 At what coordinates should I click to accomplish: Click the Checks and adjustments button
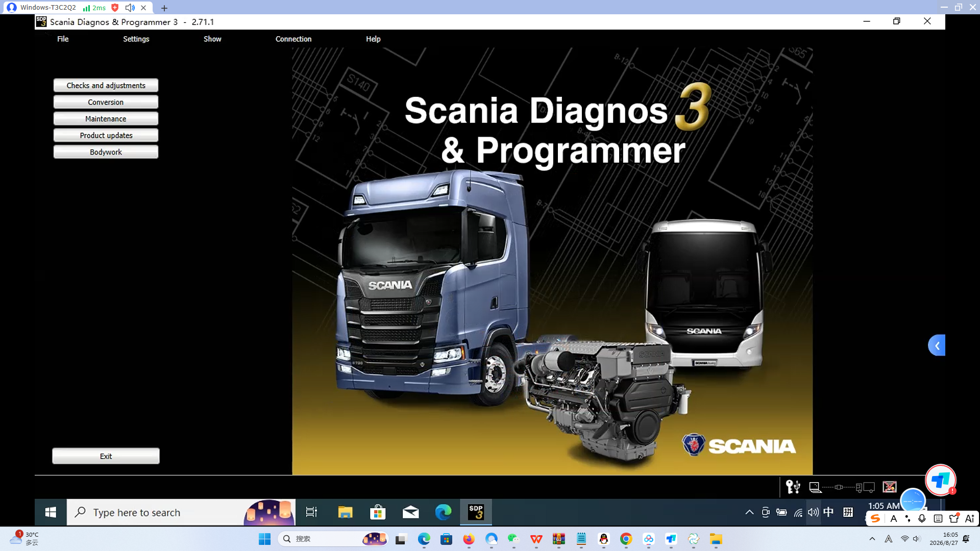pos(106,85)
